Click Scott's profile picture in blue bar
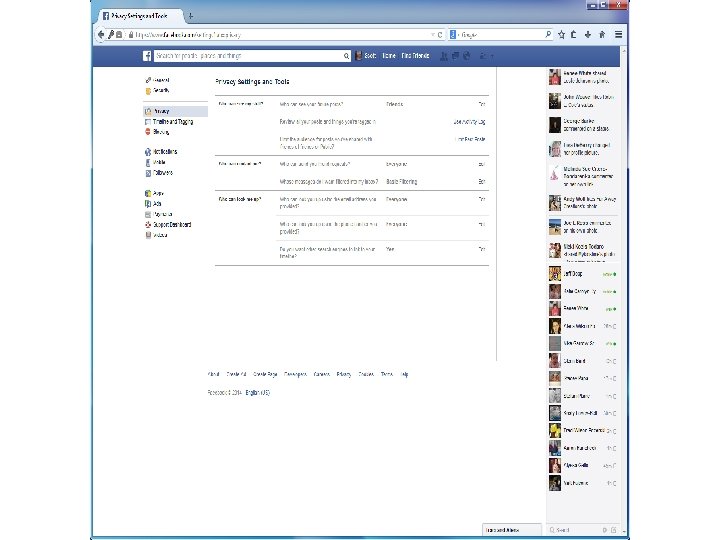The height and width of the screenshot is (540, 720). click(x=359, y=56)
